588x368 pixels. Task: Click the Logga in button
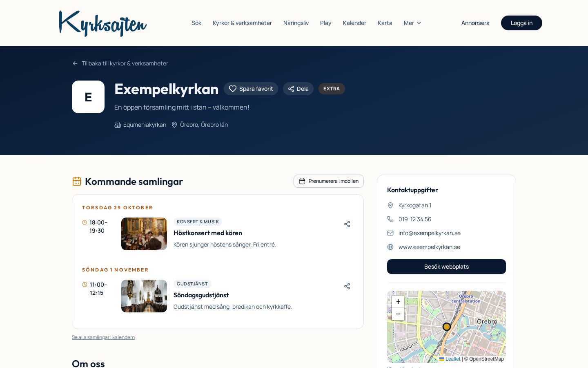521,23
